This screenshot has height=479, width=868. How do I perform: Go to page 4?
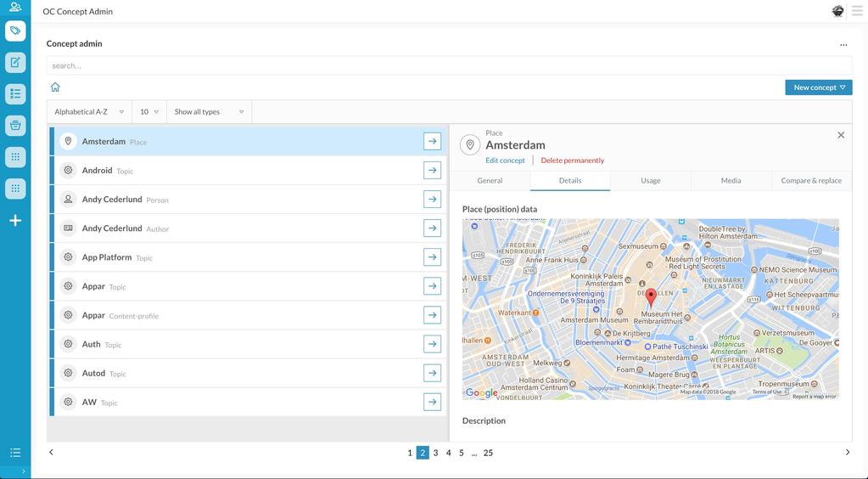point(448,453)
